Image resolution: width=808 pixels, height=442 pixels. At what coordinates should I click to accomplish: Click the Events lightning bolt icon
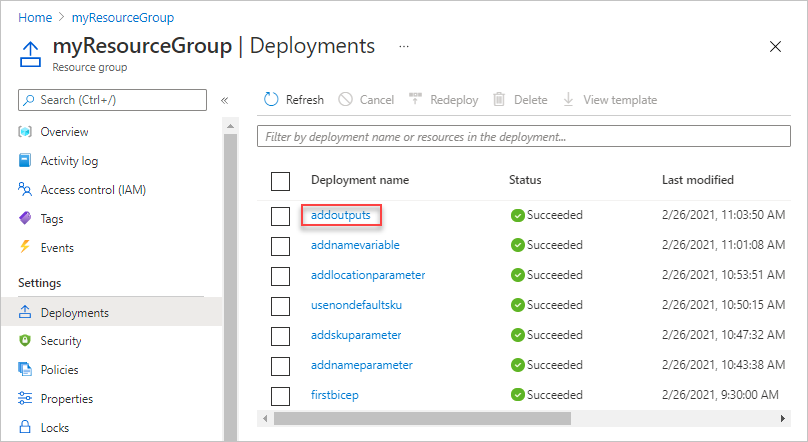coord(26,248)
